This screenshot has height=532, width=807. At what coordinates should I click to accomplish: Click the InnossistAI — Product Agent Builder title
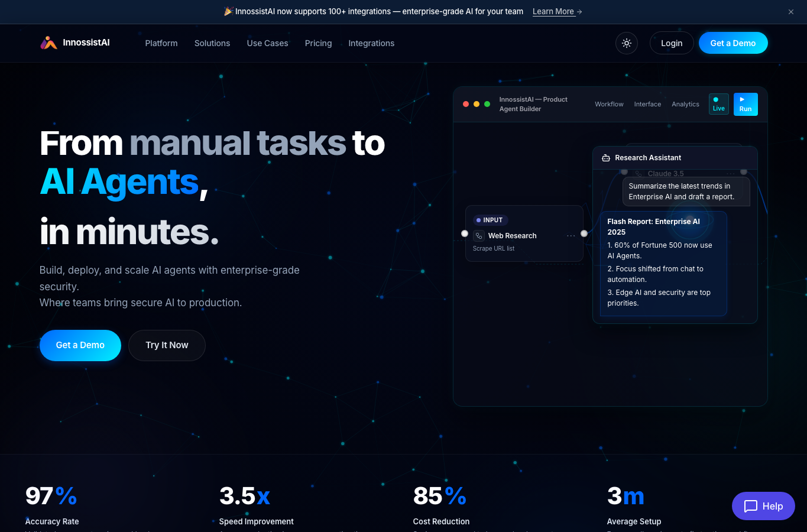click(x=533, y=104)
